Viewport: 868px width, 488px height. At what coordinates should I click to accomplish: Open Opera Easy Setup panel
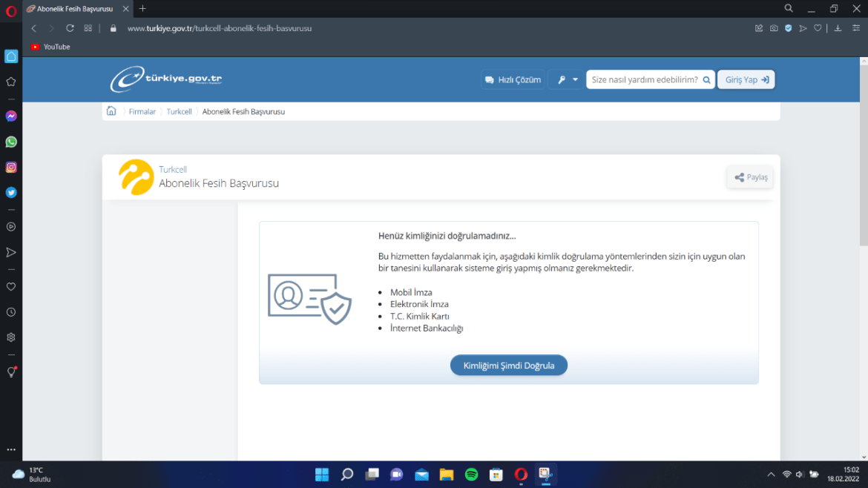click(x=856, y=28)
